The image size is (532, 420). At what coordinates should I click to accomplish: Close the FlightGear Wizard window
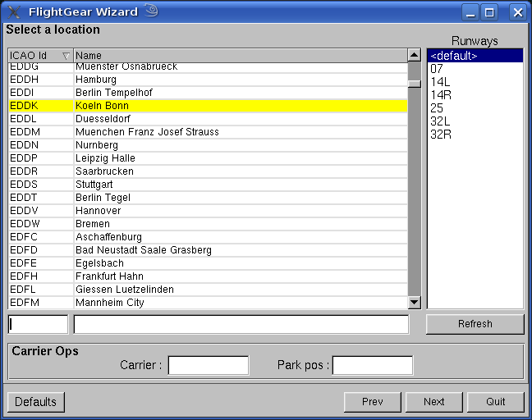pyautogui.click(x=518, y=12)
